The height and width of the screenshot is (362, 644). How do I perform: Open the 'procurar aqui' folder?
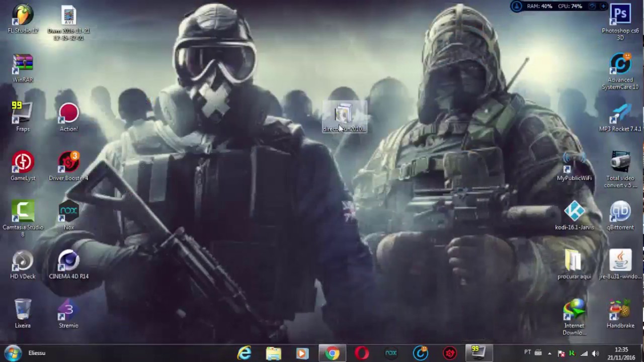coord(574,264)
